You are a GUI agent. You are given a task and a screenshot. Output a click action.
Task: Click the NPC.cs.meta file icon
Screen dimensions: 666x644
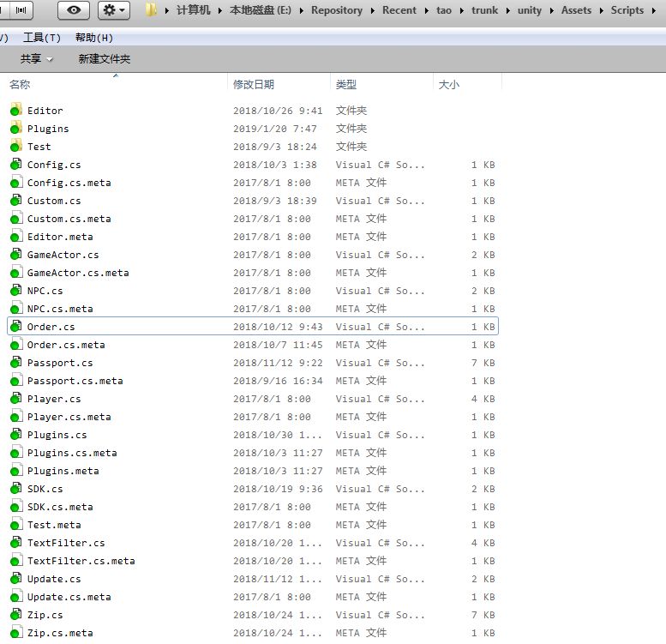[x=15, y=308]
